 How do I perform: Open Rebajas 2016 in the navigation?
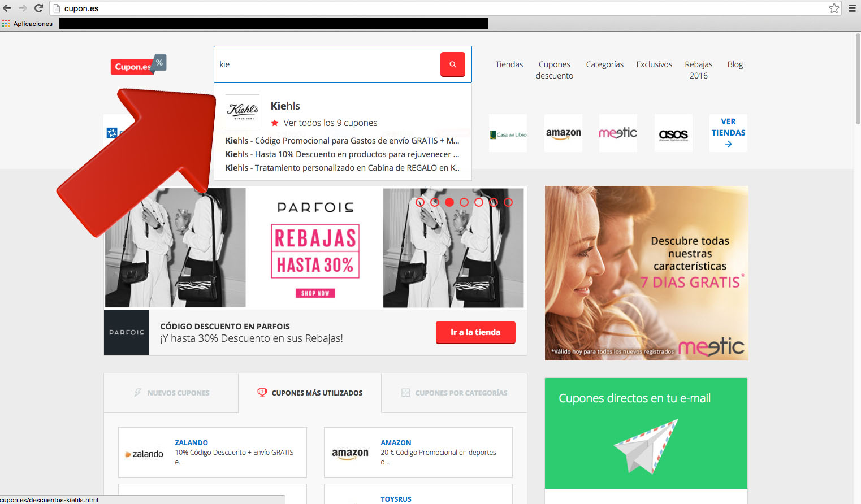(x=699, y=70)
